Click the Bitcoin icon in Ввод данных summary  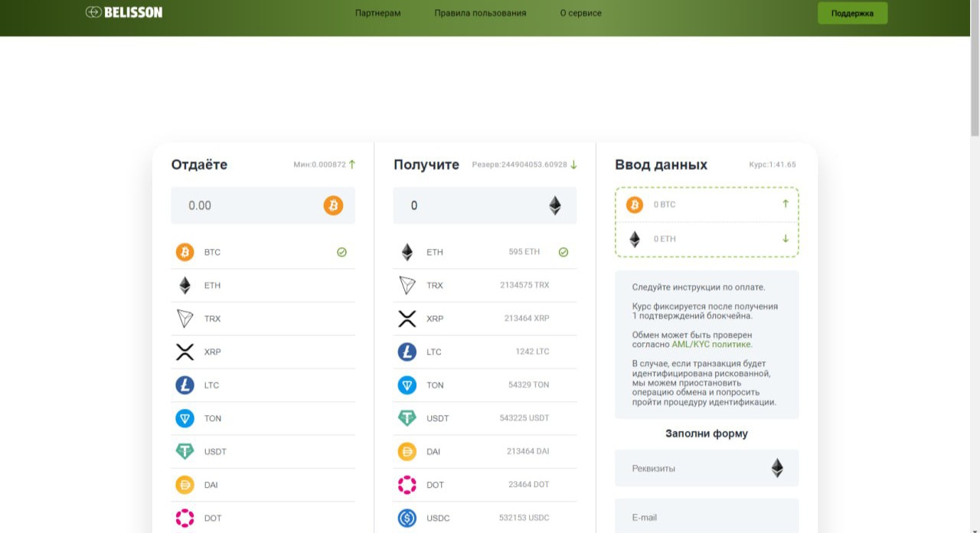coord(635,204)
